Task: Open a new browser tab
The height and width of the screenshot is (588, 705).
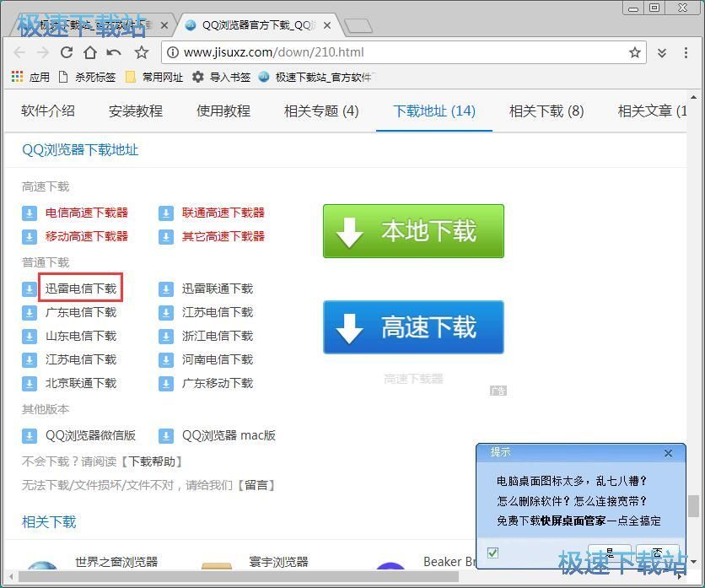Action: point(358,26)
